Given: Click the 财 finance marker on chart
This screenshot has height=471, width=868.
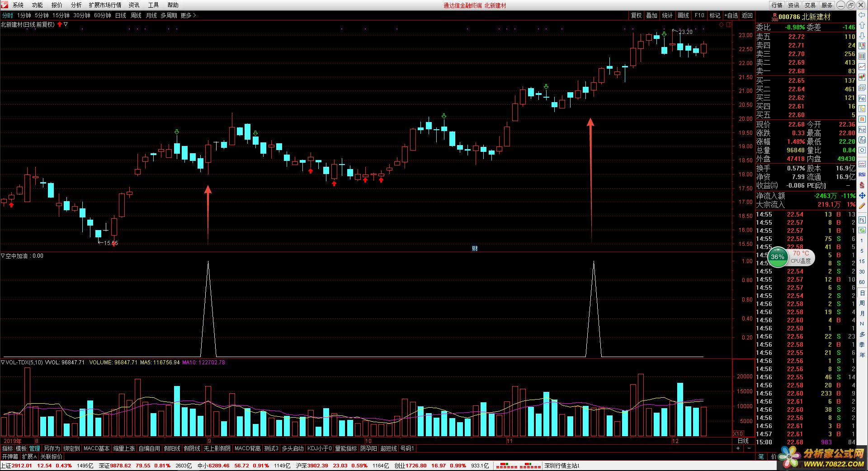Looking at the screenshot, I should pos(475,248).
